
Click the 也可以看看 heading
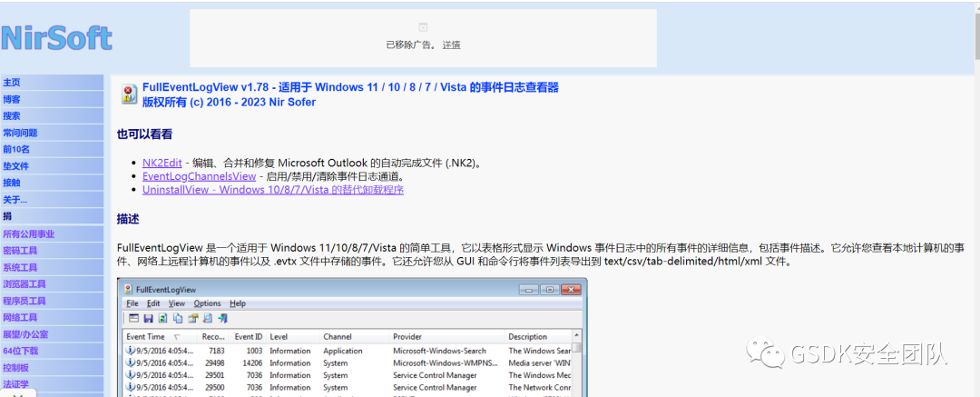click(144, 134)
